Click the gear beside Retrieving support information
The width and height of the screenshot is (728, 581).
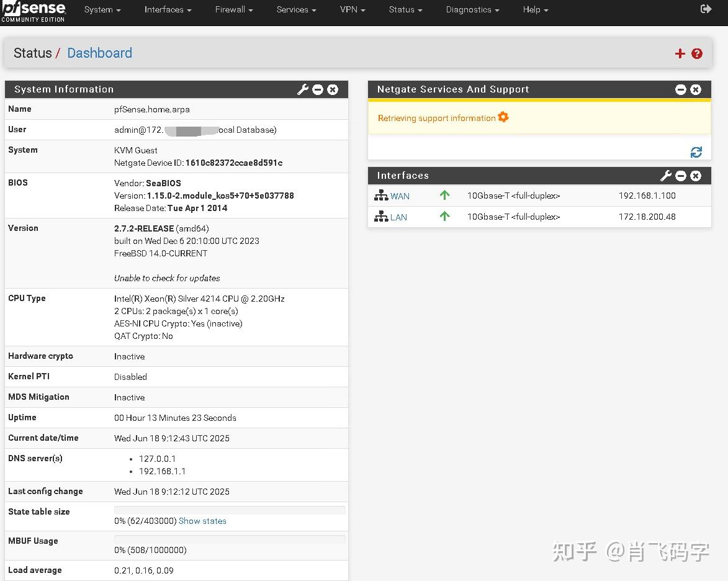point(503,116)
